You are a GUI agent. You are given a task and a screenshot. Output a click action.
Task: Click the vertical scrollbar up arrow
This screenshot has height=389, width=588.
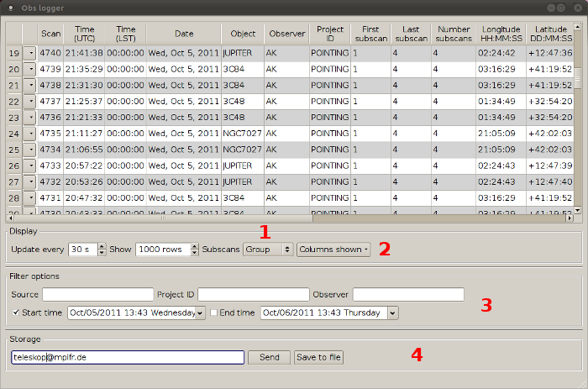[x=578, y=27]
